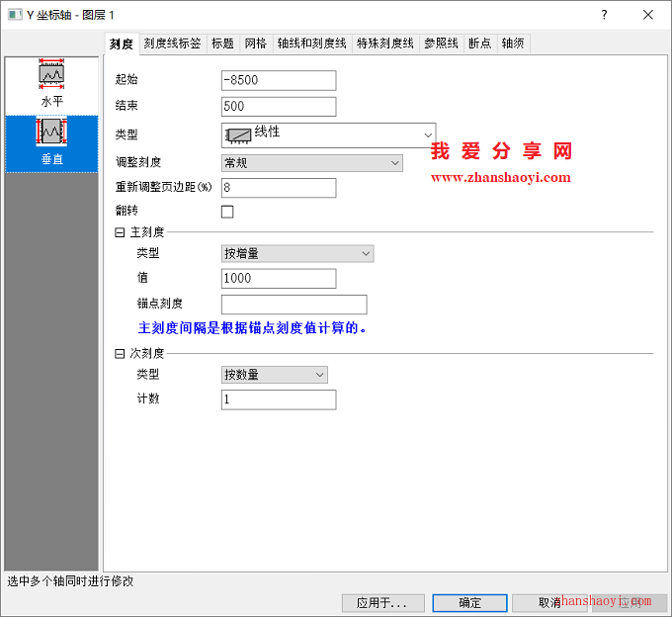Viewport: 672px width, 617px height.
Task: Click the empty 锚点刻度 input field
Action: click(294, 305)
